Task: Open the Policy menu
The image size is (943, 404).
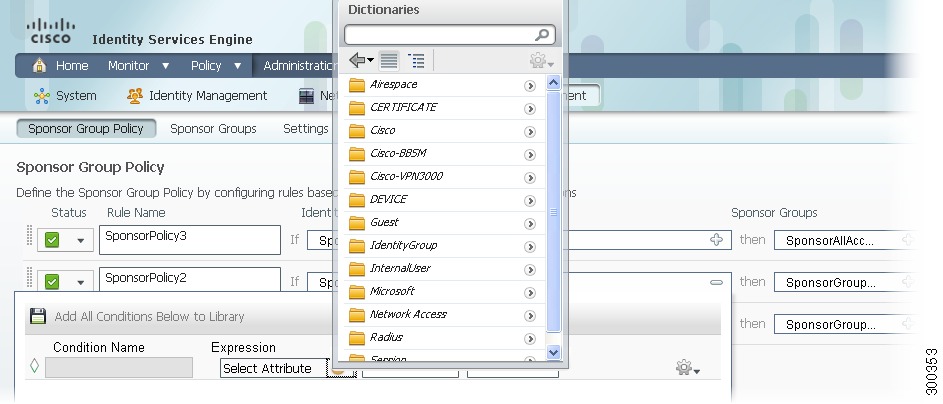Action: 216,66
